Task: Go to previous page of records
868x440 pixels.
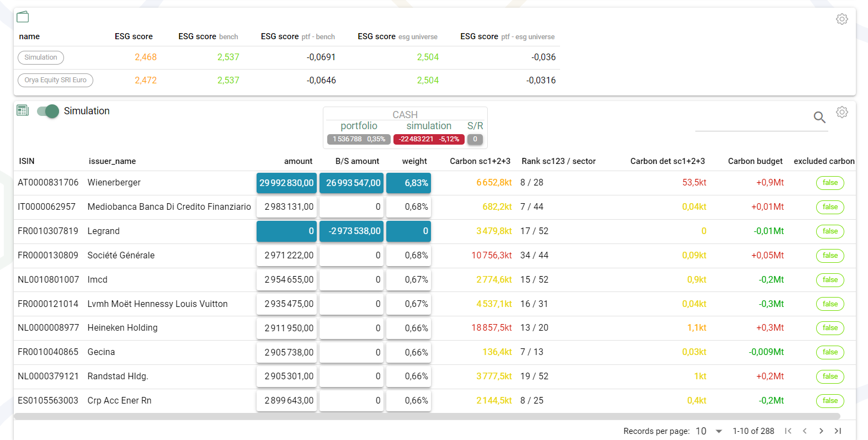Action: coord(805,431)
